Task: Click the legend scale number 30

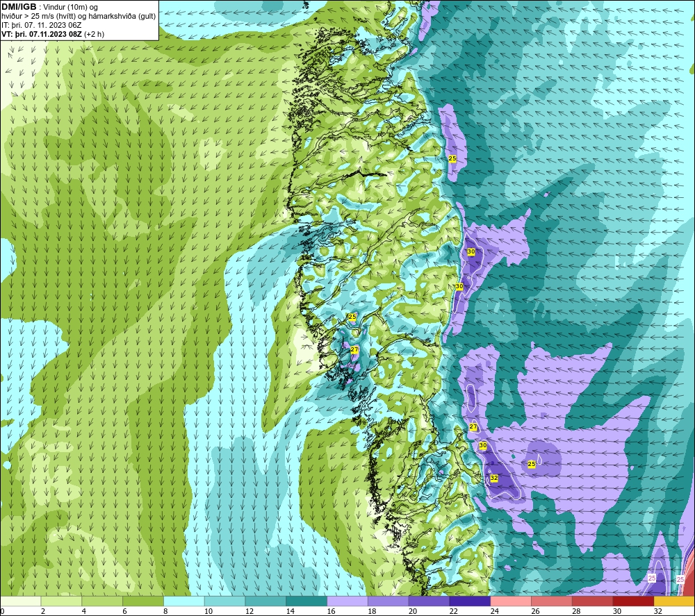Action: point(617,611)
